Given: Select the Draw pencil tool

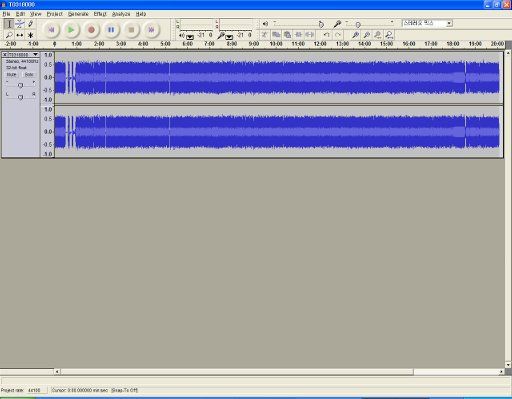Looking at the screenshot, I should tap(30, 24).
